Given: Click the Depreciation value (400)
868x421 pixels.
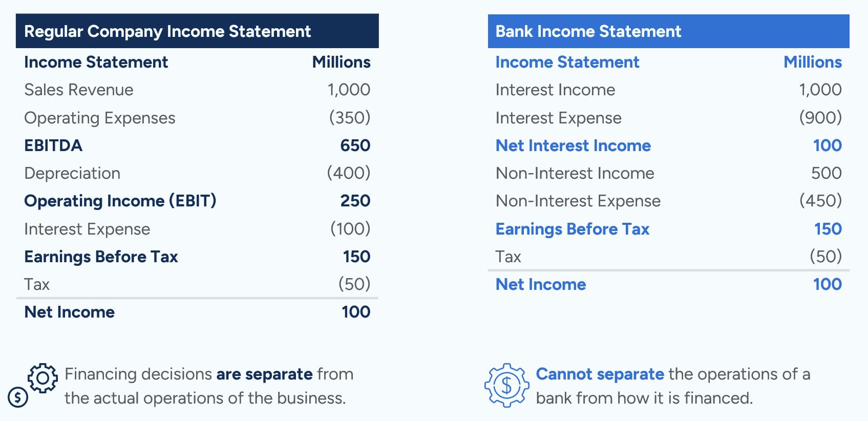Looking at the screenshot, I should 349,173.
